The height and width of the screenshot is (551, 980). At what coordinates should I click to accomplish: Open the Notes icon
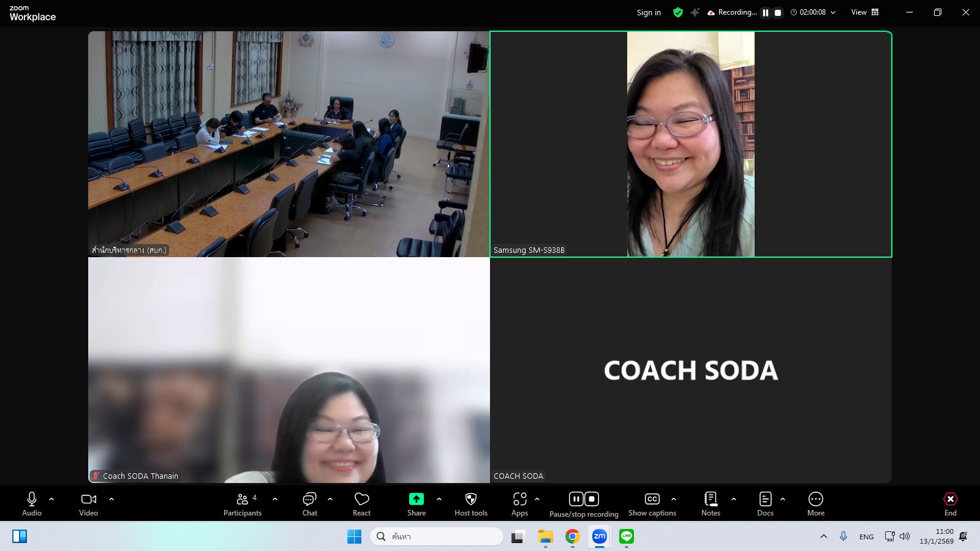(x=710, y=504)
